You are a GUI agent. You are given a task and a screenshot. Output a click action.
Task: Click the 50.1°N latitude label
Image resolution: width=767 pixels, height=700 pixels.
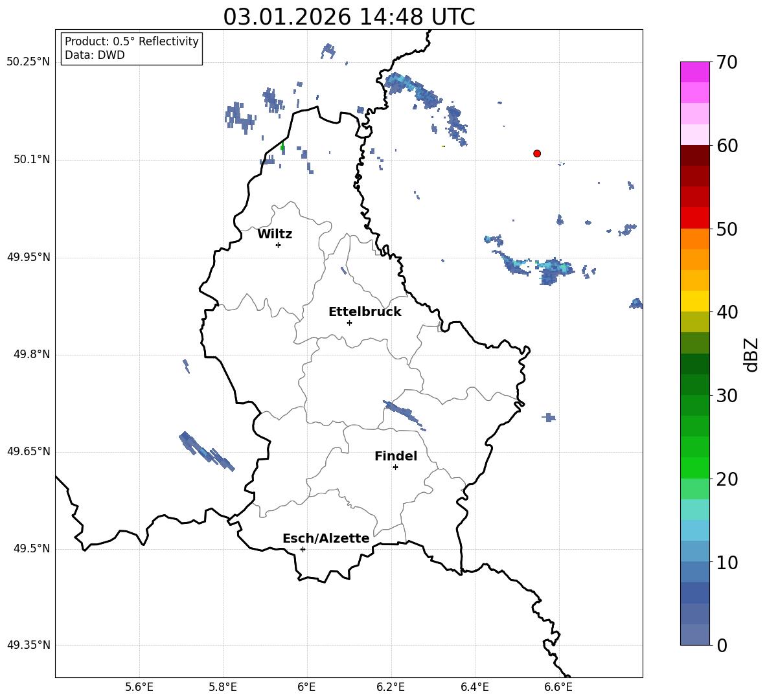pyautogui.click(x=32, y=159)
